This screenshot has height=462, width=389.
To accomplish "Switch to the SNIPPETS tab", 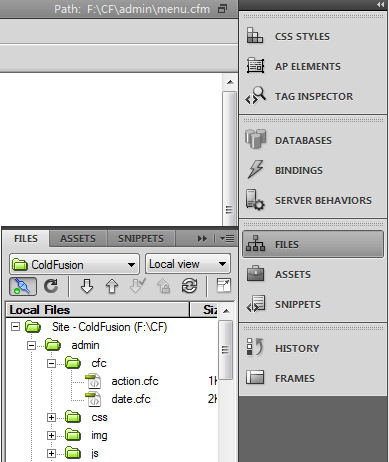I will coord(141,239).
